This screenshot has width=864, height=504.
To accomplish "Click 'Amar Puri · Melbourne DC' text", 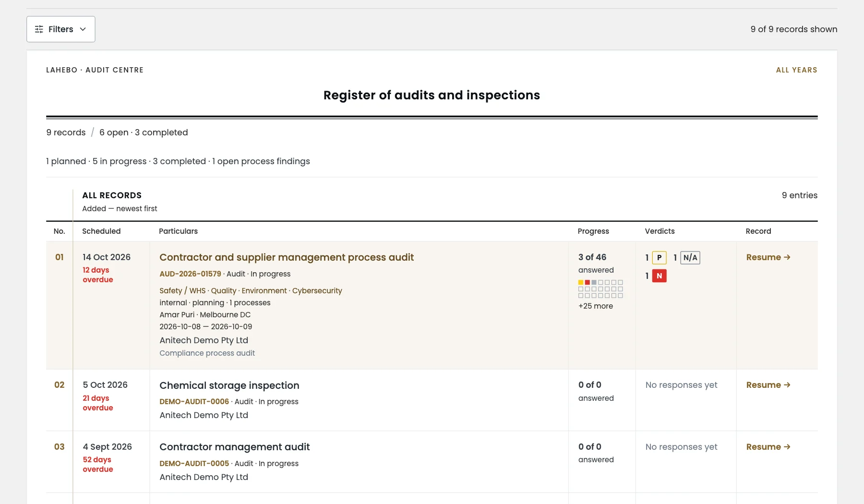I will 205,315.
